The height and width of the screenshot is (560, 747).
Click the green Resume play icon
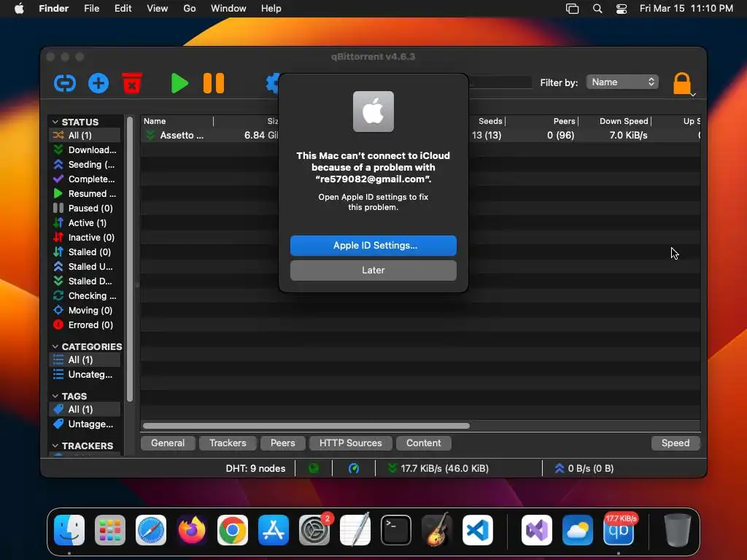coord(179,83)
